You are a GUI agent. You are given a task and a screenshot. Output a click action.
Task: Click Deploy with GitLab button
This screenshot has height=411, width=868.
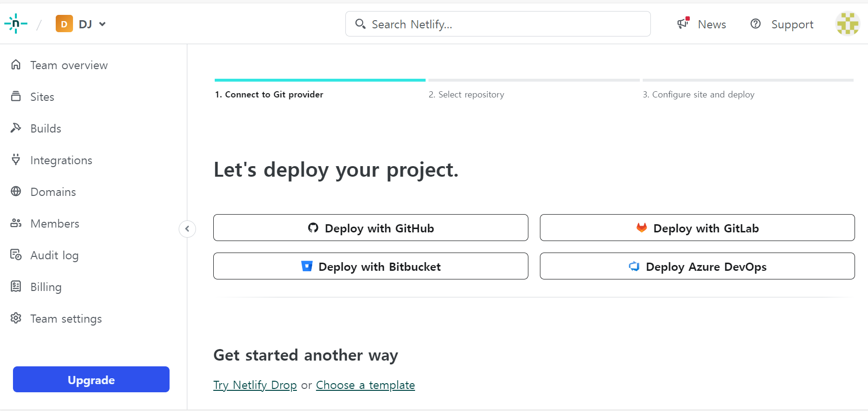697,228
